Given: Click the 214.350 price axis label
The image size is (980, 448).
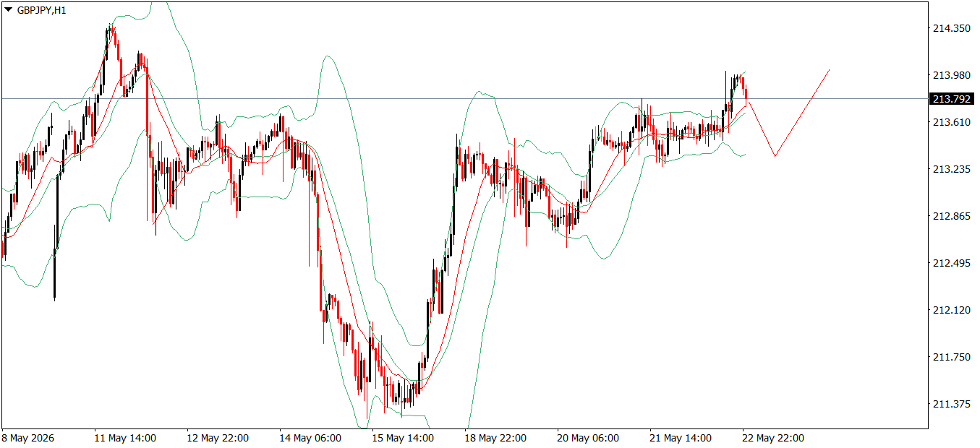Looking at the screenshot, I should tap(952, 28).
